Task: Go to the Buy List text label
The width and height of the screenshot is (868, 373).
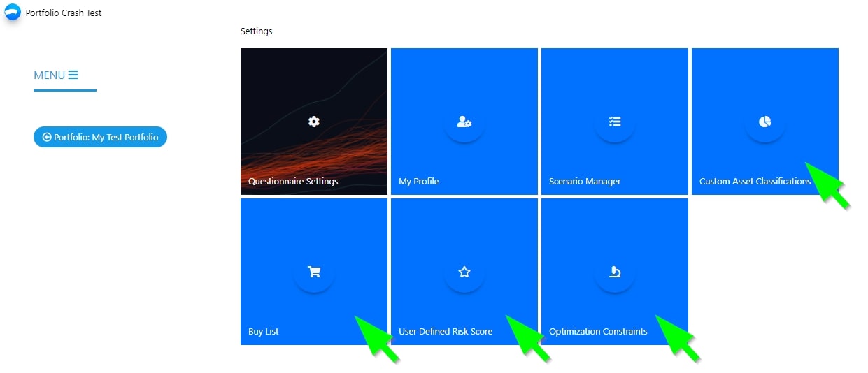Action: (x=264, y=332)
